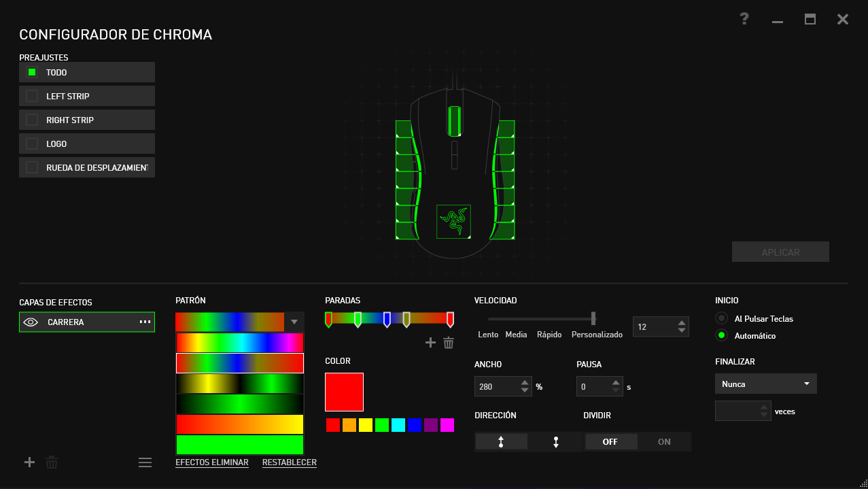
Task: Choose the full rainbow spectrum pattern
Action: pos(239,342)
